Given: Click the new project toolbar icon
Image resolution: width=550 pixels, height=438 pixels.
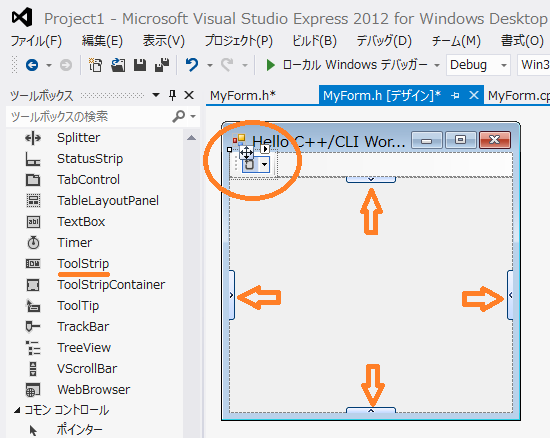Looking at the screenshot, I should coord(95,65).
